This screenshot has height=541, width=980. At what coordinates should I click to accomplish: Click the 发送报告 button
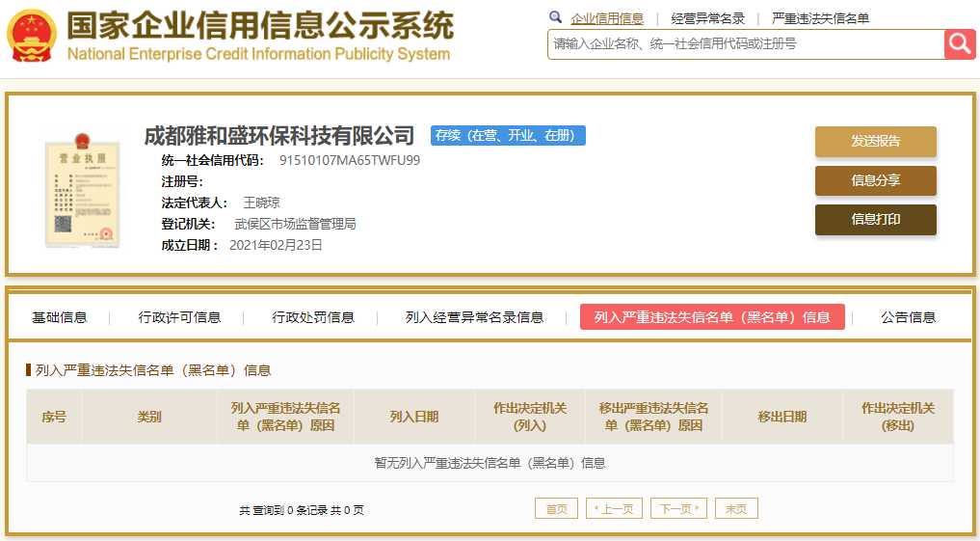point(876,142)
